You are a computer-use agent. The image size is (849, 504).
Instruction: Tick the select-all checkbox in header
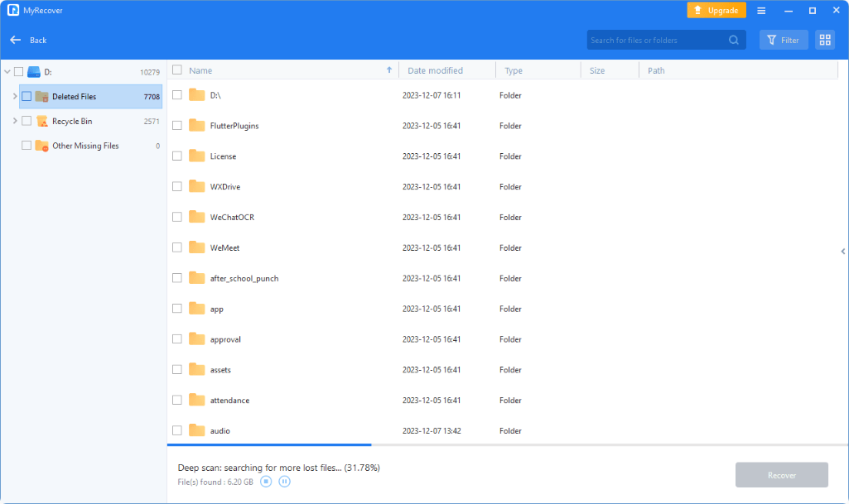(177, 70)
